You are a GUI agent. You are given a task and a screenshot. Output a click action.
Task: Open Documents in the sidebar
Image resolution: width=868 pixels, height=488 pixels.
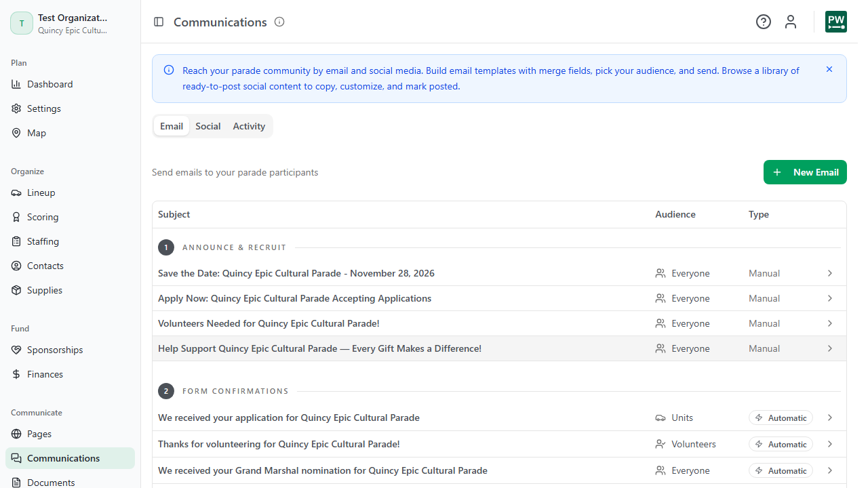(70, 481)
